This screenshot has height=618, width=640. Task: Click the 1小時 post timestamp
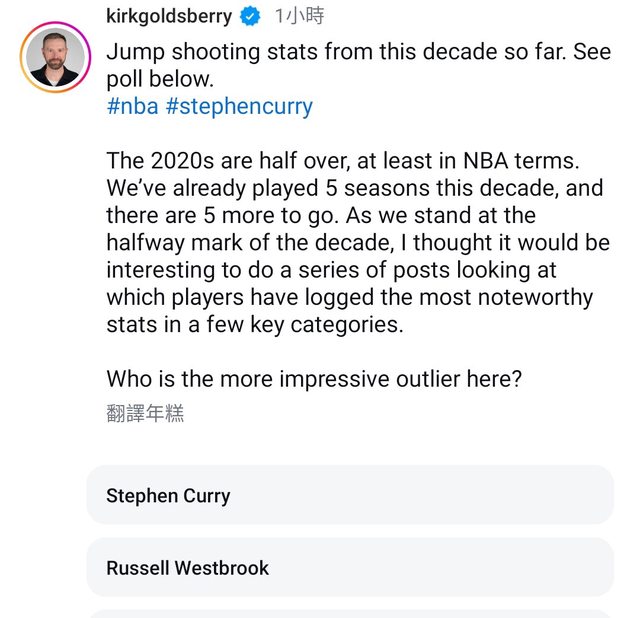299,16
